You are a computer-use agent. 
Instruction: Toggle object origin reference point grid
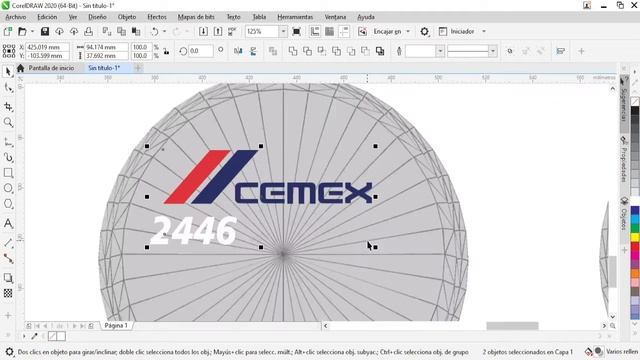(x=9, y=51)
